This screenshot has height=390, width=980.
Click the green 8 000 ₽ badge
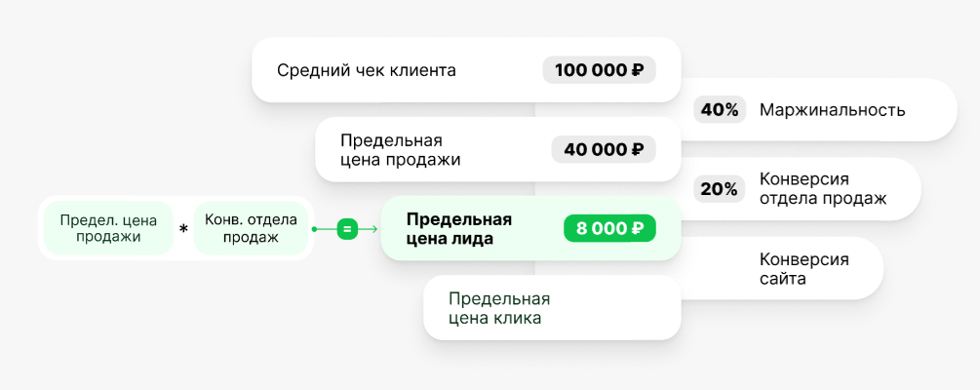coord(609,229)
